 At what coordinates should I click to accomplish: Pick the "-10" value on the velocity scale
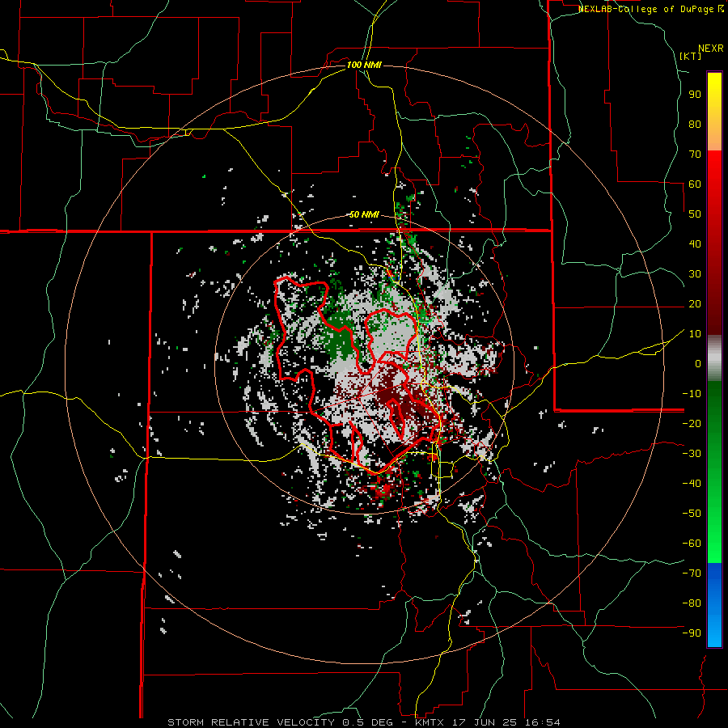coord(692,394)
